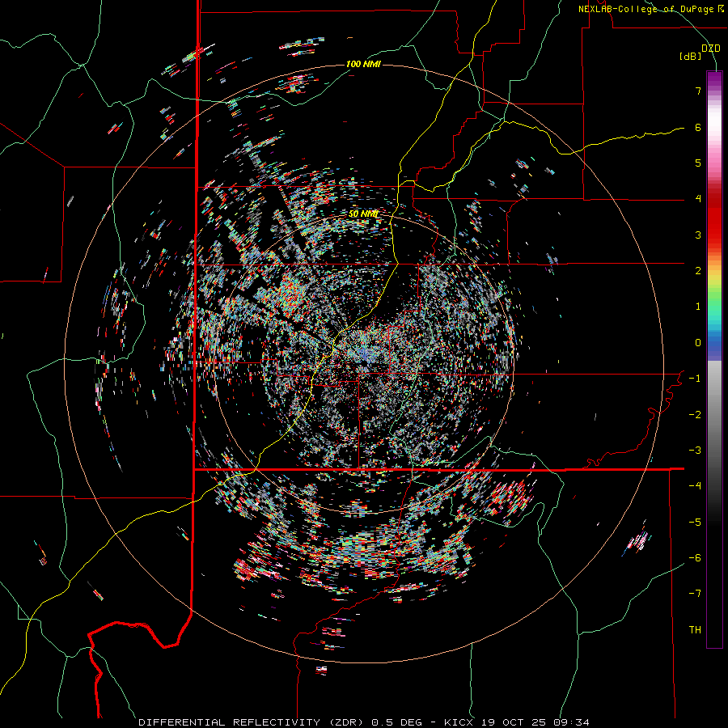Click the -3 scale label

coord(695,451)
